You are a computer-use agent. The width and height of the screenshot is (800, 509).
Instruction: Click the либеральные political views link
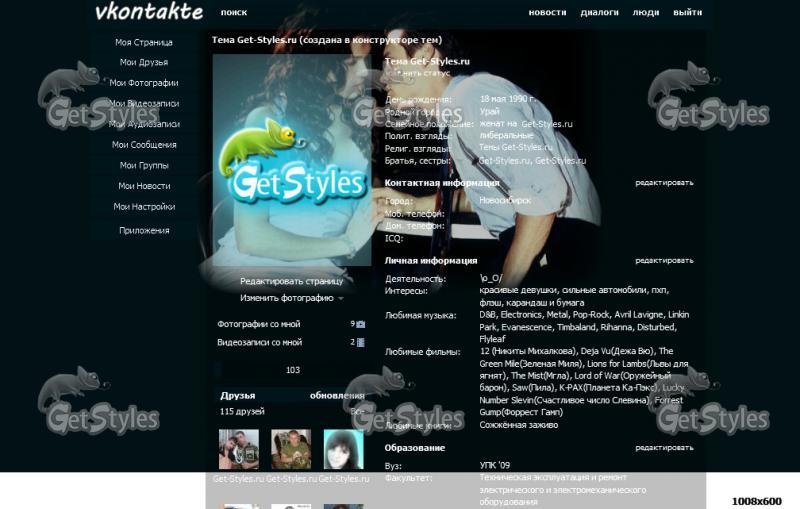[506, 136]
